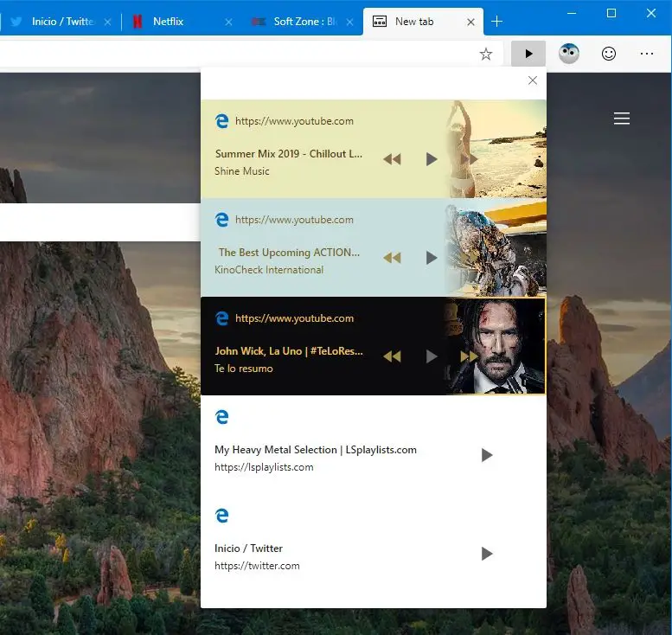Click the action movie thumbnail
The width and height of the screenshot is (672, 635).
[x=496, y=247]
